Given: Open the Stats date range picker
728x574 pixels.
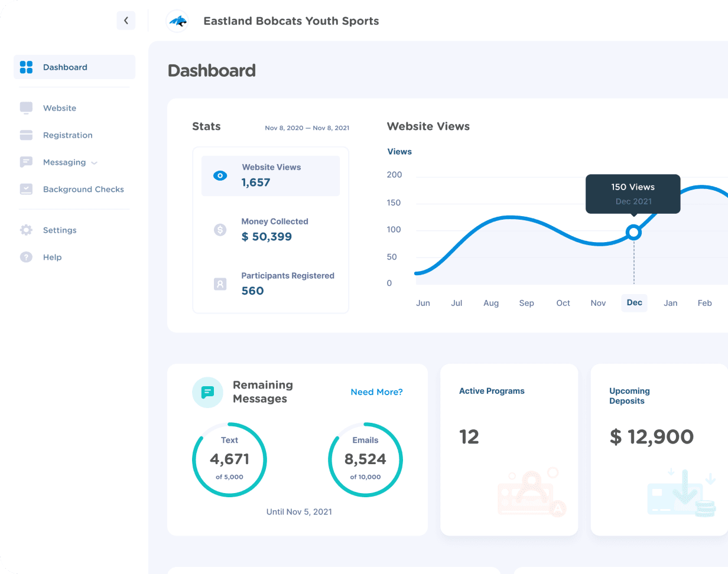Looking at the screenshot, I should pyautogui.click(x=307, y=128).
